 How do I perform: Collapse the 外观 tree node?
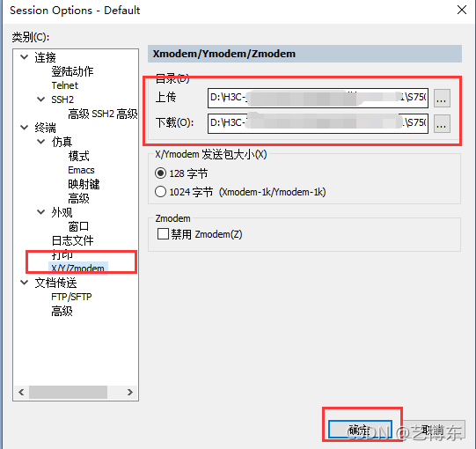click(x=41, y=212)
